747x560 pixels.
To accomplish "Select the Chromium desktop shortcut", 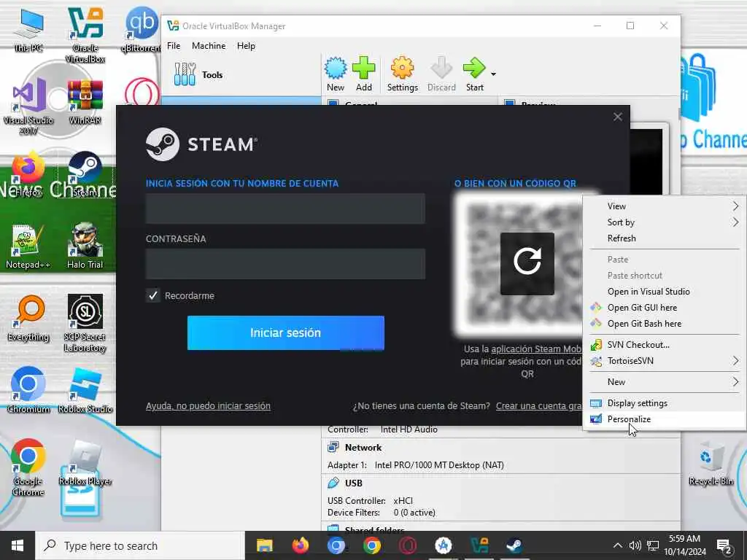I will tap(28, 391).
